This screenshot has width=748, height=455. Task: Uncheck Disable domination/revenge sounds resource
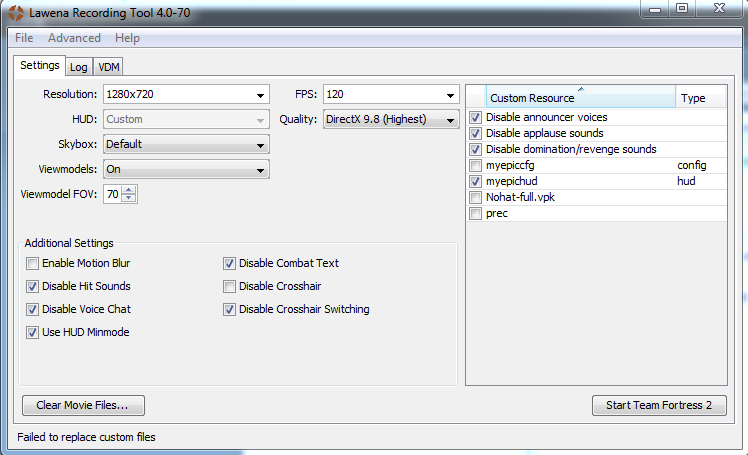pyautogui.click(x=475, y=149)
